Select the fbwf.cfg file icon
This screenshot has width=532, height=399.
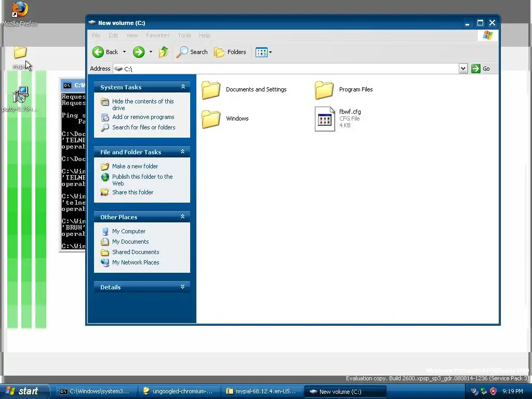click(325, 119)
